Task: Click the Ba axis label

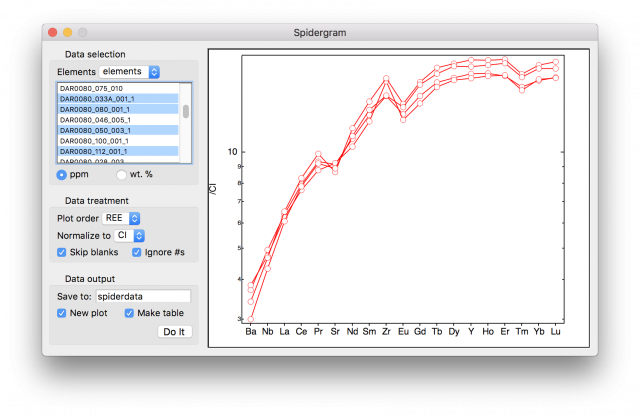Action: (x=251, y=331)
